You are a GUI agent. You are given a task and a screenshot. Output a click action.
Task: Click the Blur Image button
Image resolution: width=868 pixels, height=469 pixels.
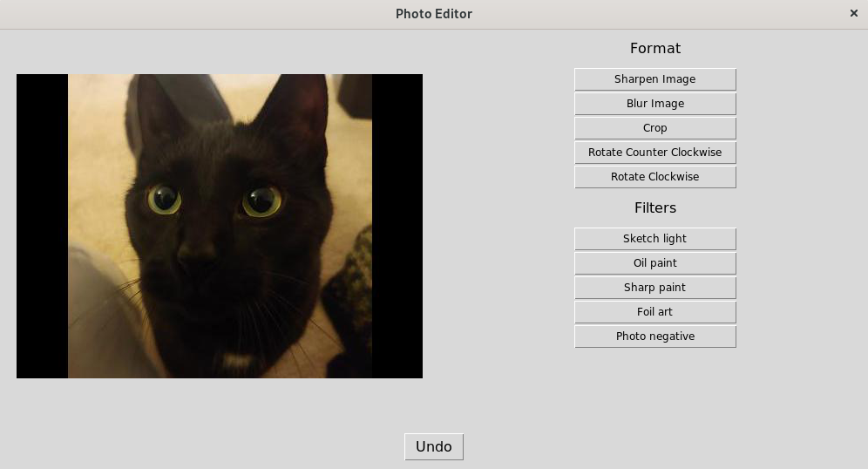pyautogui.click(x=654, y=104)
